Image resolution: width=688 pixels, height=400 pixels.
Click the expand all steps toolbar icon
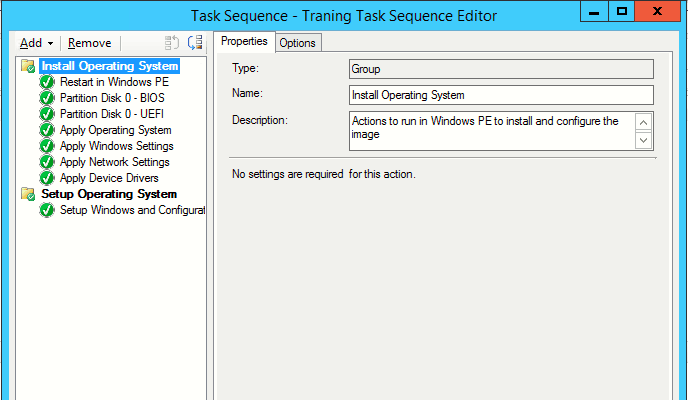pos(172,43)
